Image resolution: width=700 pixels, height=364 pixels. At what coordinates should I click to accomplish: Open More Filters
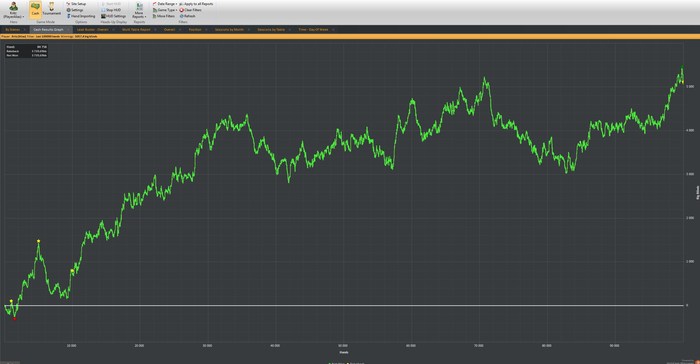pos(163,16)
